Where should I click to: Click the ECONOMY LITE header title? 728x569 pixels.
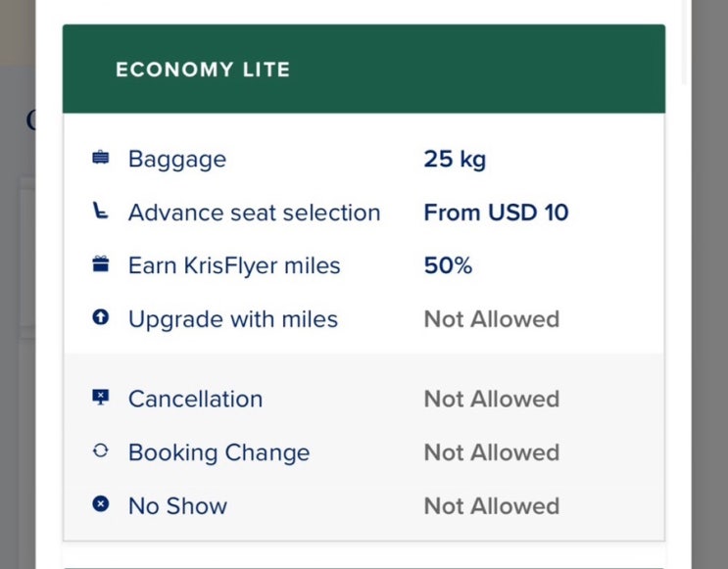[203, 70]
